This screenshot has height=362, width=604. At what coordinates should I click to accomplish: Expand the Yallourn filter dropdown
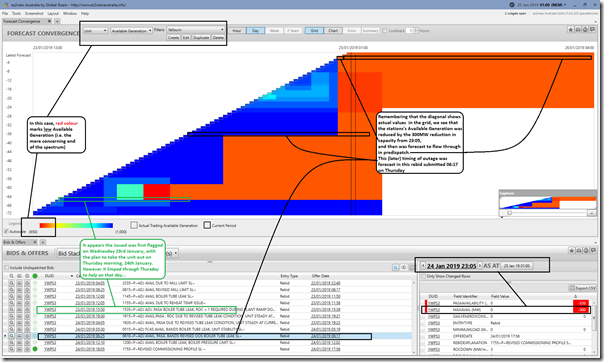click(x=196, y=30)
